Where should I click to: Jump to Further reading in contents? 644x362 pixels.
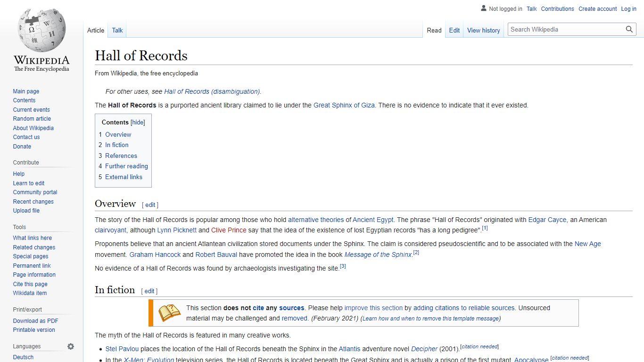[126, 166]
